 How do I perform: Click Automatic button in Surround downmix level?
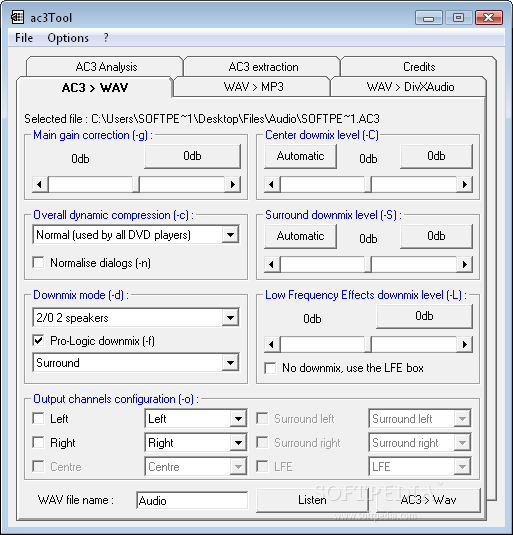301,236
